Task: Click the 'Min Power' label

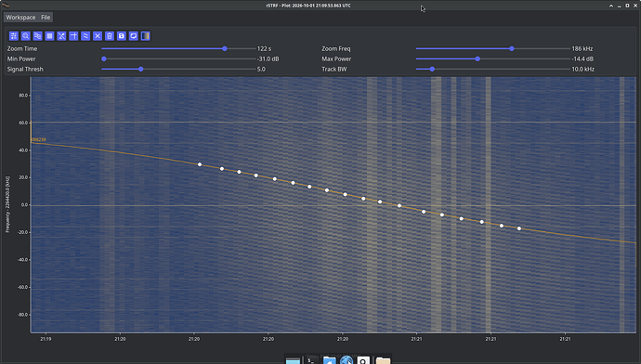Action: coord(21,58)
